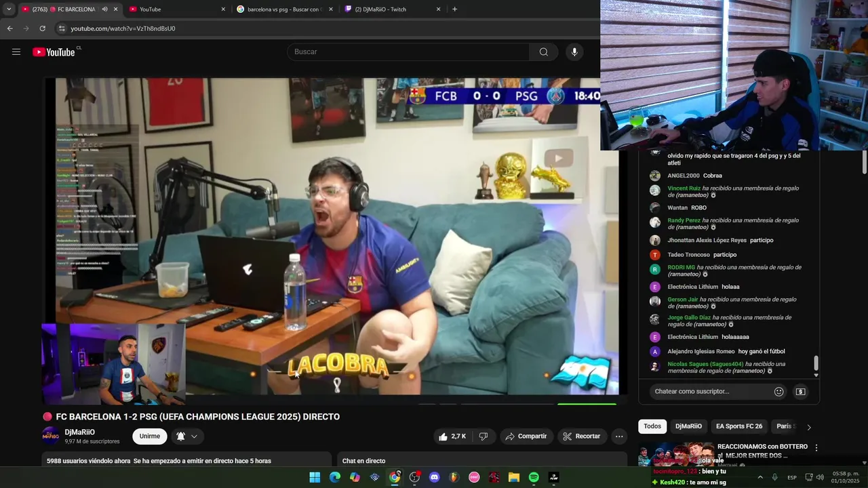Click the search magnifier button
Screen dimensions: 868x488
(544, 52)
